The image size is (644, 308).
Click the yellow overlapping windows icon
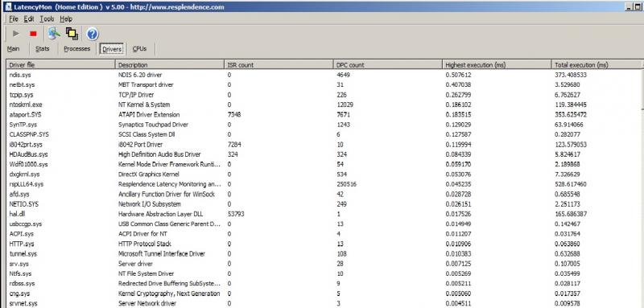point(72,34)
